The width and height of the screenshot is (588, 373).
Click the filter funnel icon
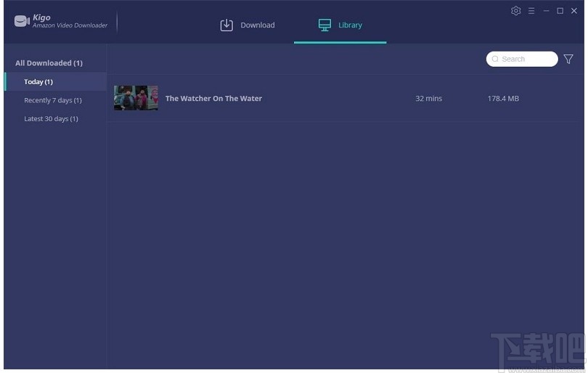[568, 59]
